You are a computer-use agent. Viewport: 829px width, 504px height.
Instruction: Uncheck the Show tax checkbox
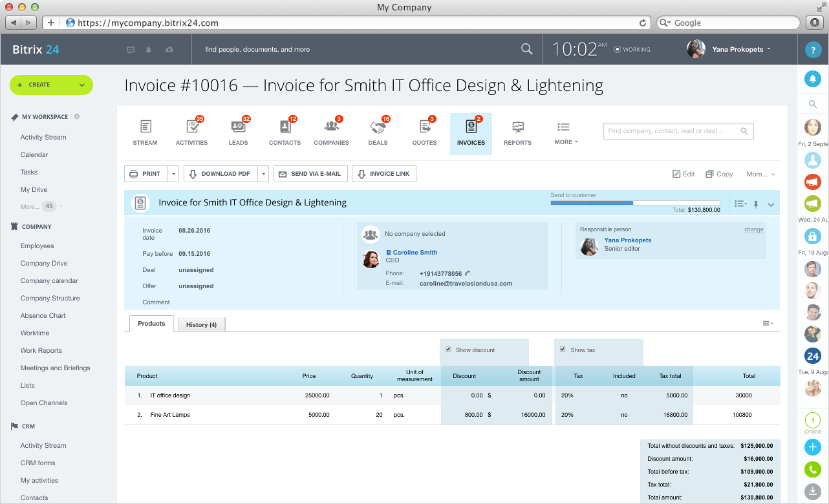pos(563,350)
